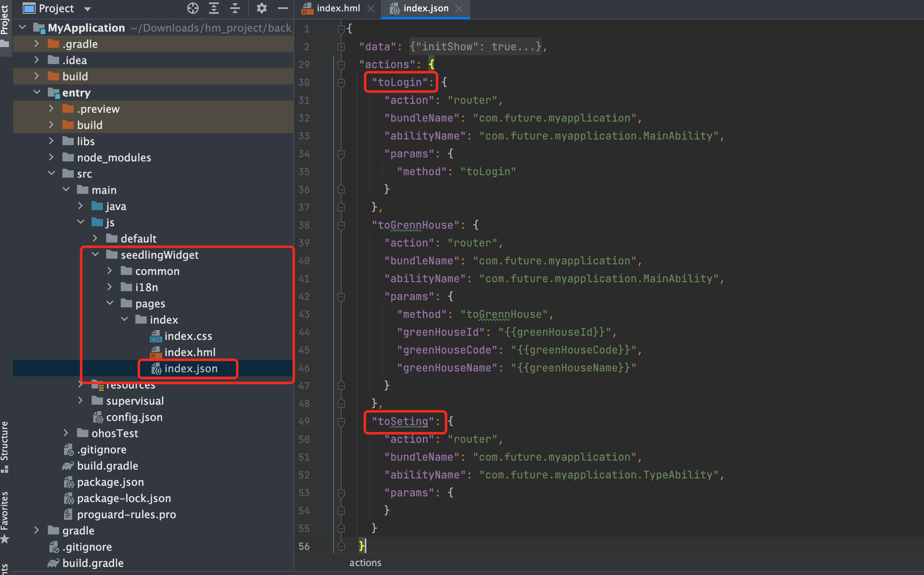924x575 pixels.
Task: Click the Expand All toolbar icon
Action: coord(214,8)
